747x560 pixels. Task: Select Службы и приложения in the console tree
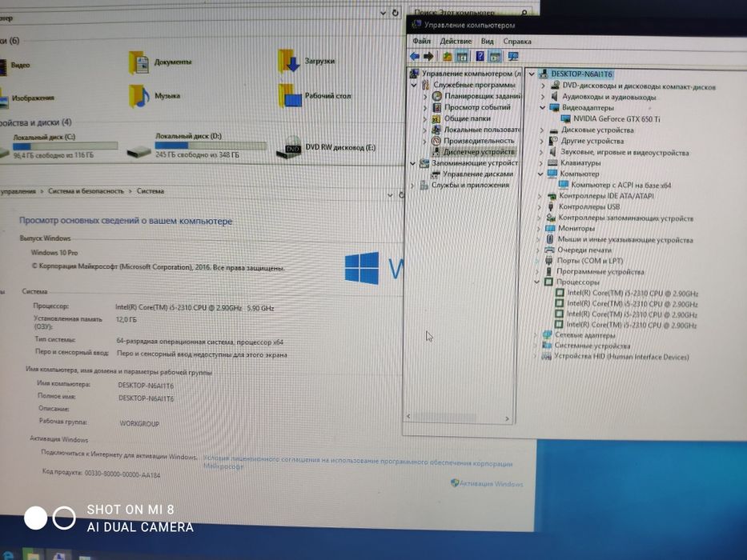[470, 185]
